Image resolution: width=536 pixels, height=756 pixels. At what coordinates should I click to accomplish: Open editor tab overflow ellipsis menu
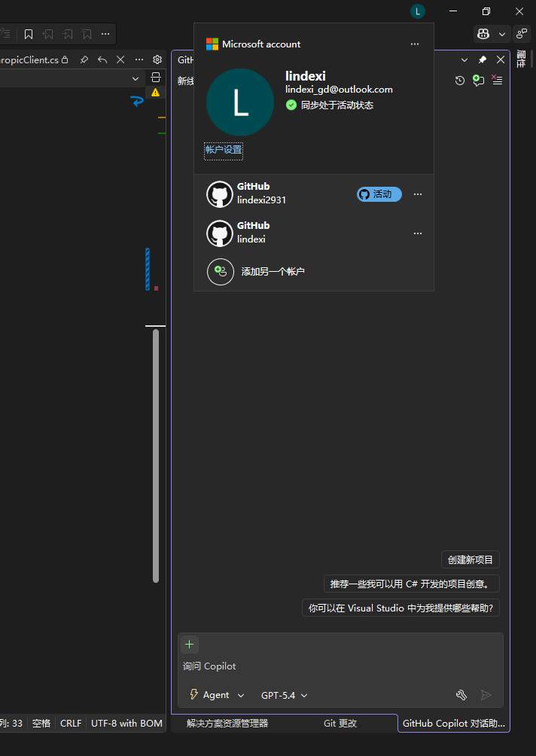pyautogui.click(x=139, y=59)
